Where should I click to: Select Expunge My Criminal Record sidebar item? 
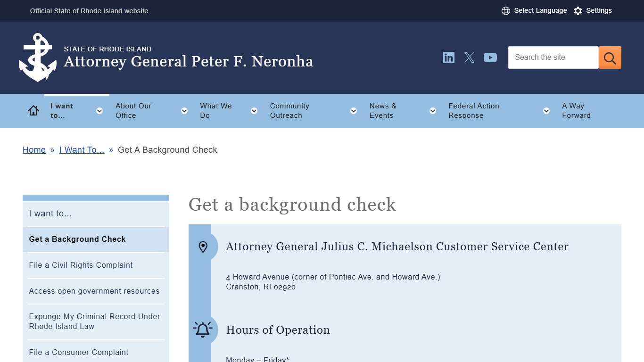pos(94,321)
